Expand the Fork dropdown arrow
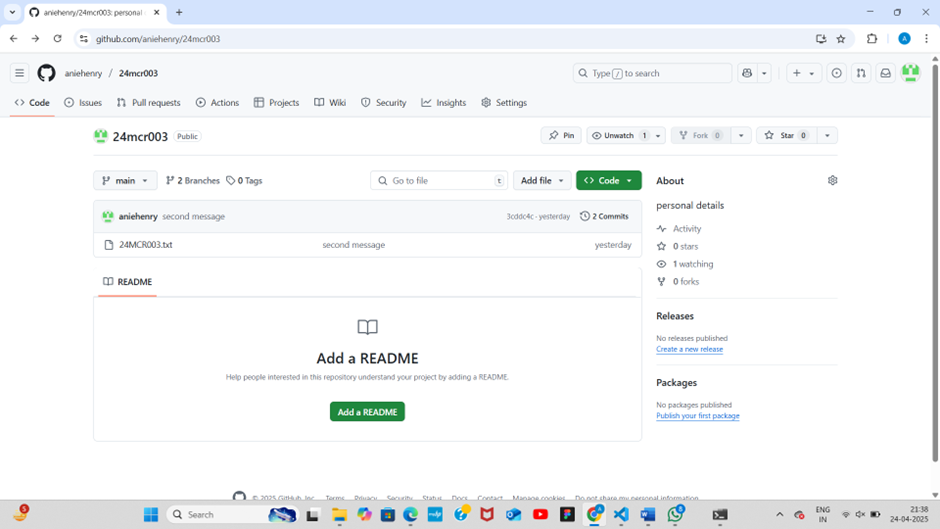The height and width of the screenshot is (529, 940). point(741,136)
